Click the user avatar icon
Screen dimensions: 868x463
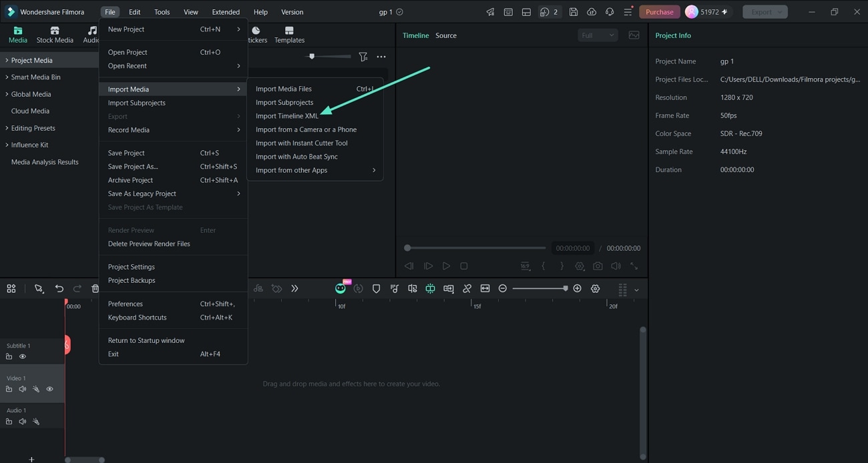(x=691, y=12)
